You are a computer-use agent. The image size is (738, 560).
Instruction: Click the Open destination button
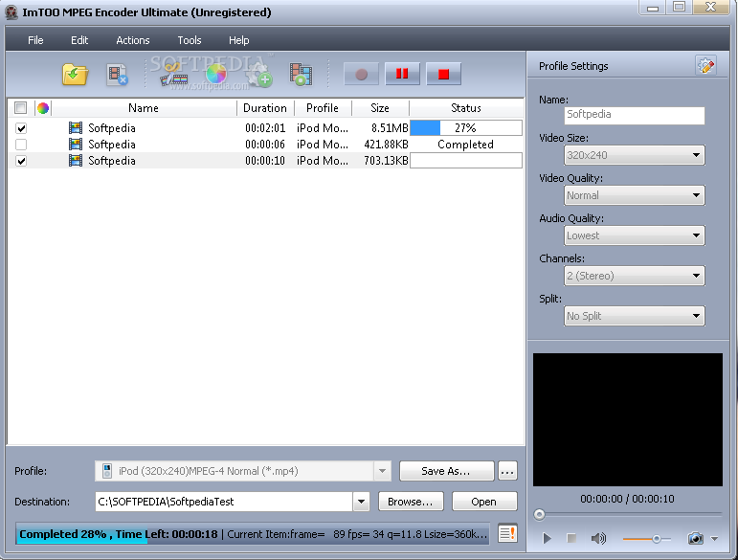tap(483, 502)
